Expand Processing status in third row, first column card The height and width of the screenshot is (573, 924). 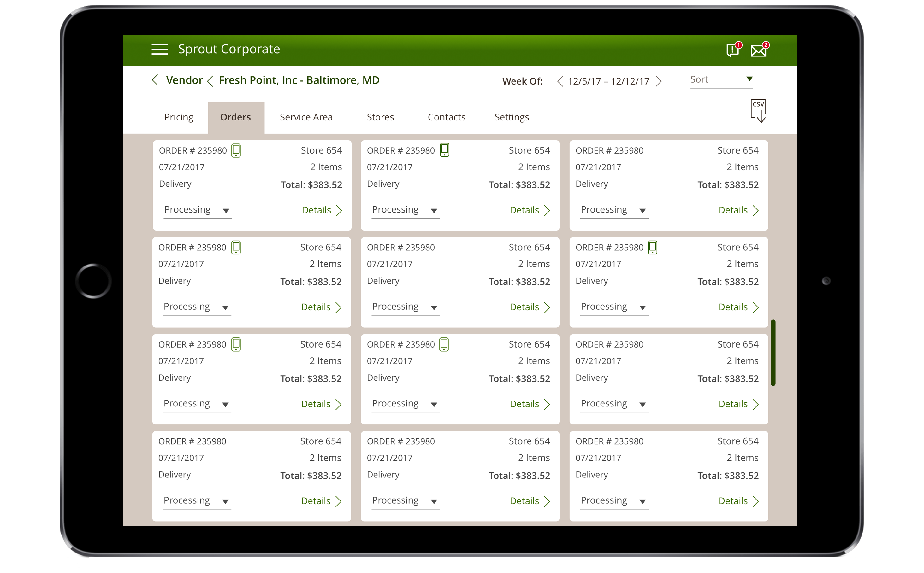point(197,404)
